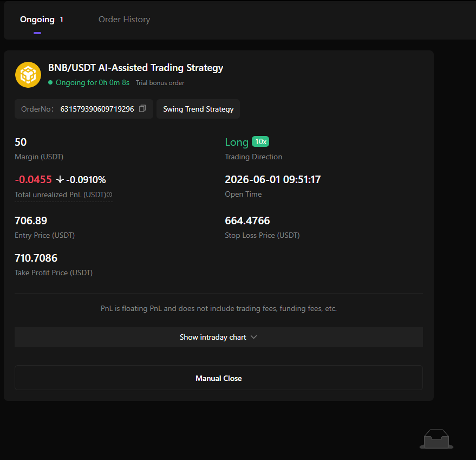The width and height of the screenshot is (476, 460).
Task: Click the Ongoing for 0h 0m 8s status
Action: click(93, 83)
